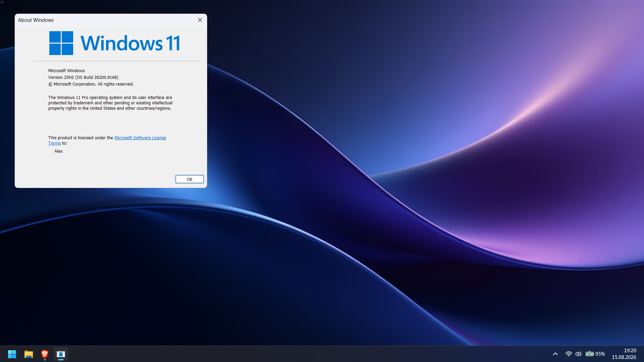Open the Windows Start menu
This screenshot has height=362, width=644.
(12, 354)
